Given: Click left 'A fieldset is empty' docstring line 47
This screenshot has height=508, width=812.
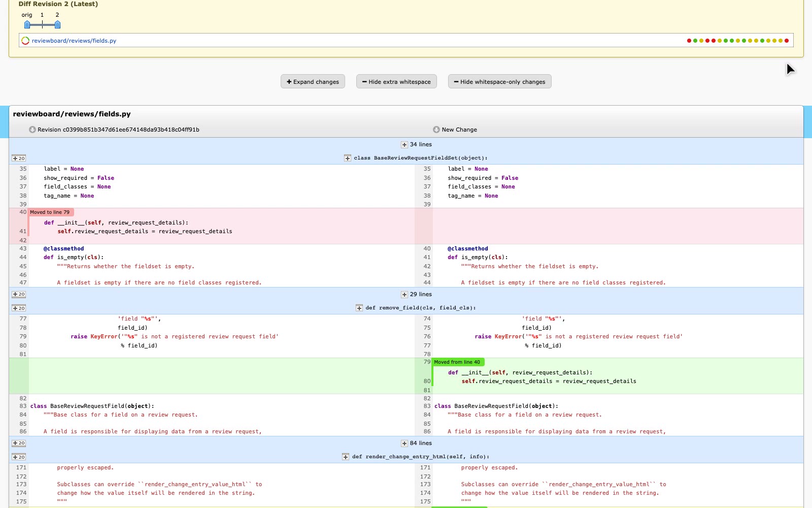Looking at the screenshot, I should pos(159,282).
